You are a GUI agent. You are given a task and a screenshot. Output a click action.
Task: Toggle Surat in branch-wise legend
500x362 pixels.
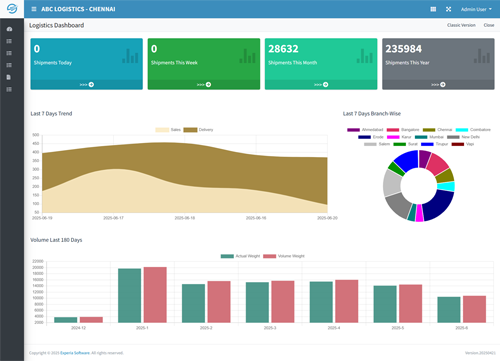[x=405, y=144]
